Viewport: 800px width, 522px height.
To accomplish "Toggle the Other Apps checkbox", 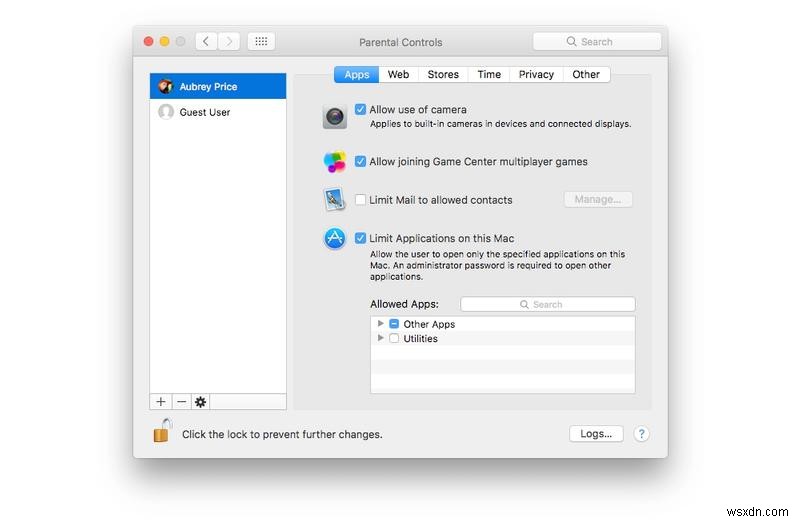I will (x=394, y=324).
